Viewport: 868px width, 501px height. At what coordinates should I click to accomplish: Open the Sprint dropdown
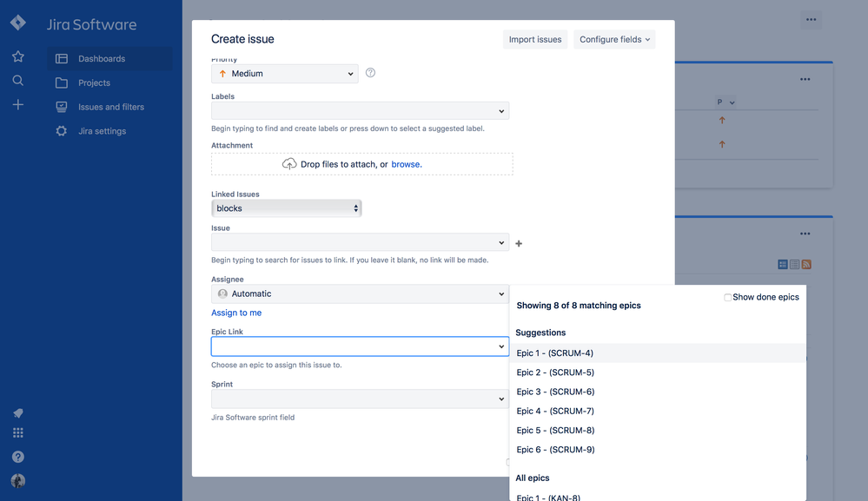pyautogui.click(x=360, y=399)
